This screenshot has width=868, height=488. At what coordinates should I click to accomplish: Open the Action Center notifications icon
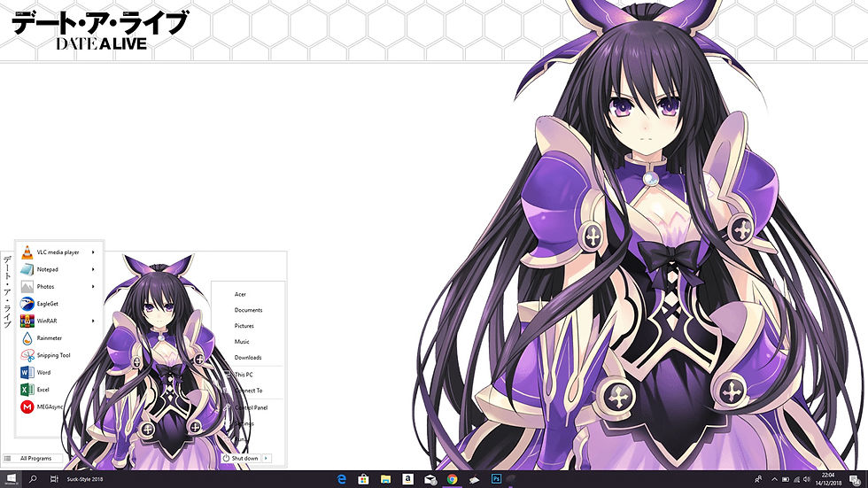coord(856,480)
